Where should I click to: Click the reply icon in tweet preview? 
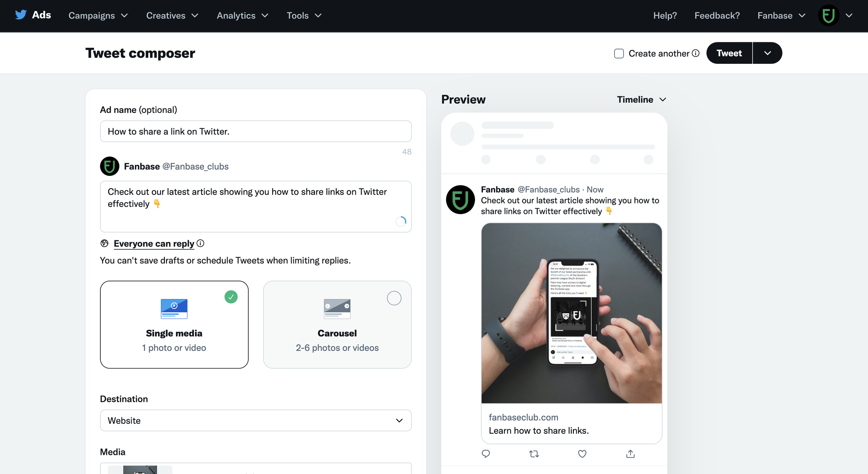(486, 454)
